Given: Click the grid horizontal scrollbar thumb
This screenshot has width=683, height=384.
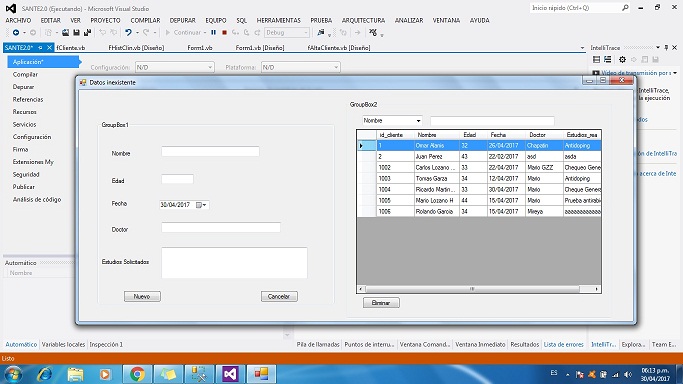Looking at the screenshot, I should [x=473, y=289].
